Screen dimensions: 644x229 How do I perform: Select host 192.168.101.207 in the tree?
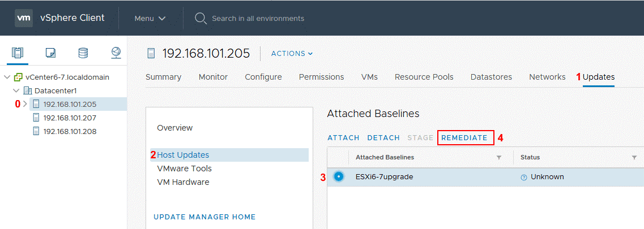coord(70,118)
